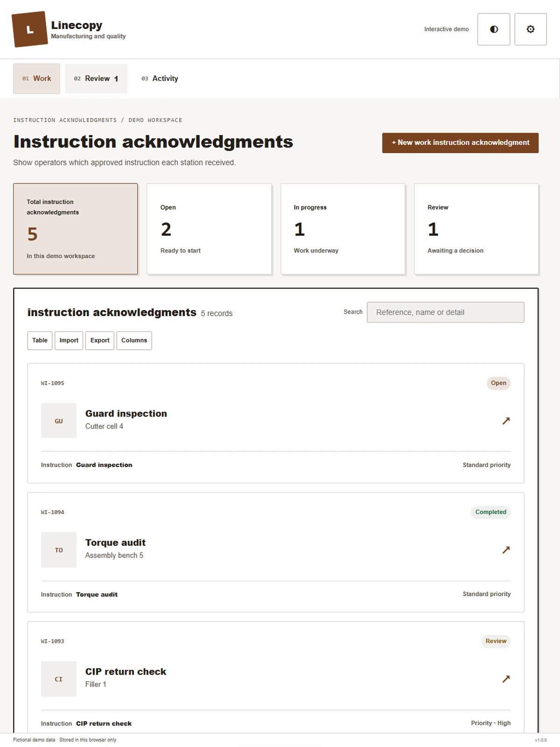
Task: Open the Guard inspection title
Action: point(126,414)
